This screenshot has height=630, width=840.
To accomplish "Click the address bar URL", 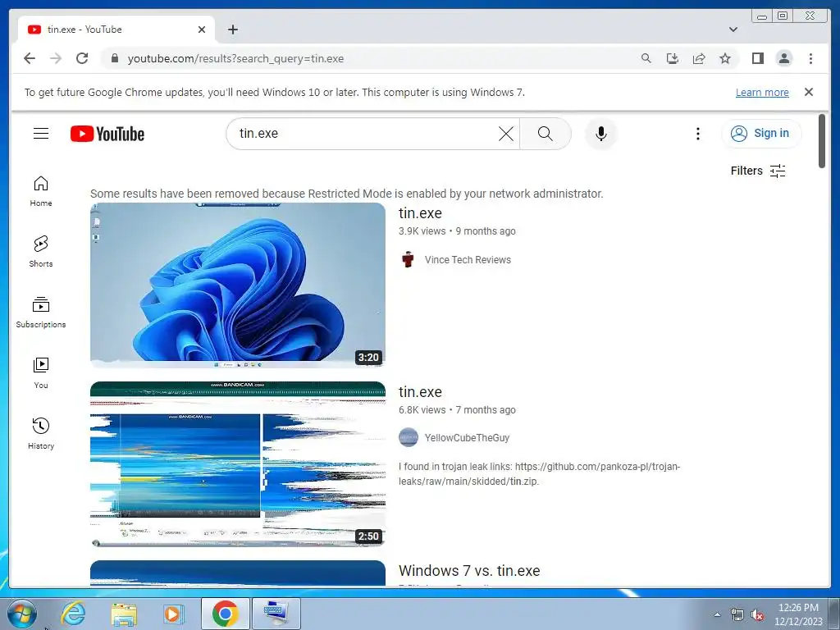I will tap(235, 58).
